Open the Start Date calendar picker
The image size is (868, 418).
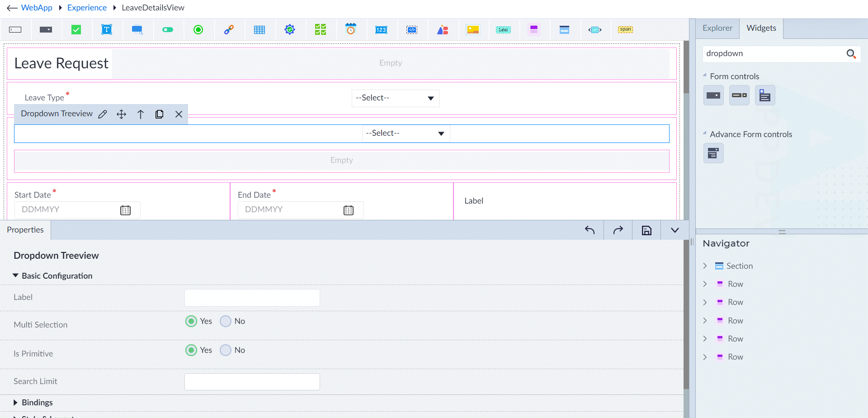coord(125,210)
